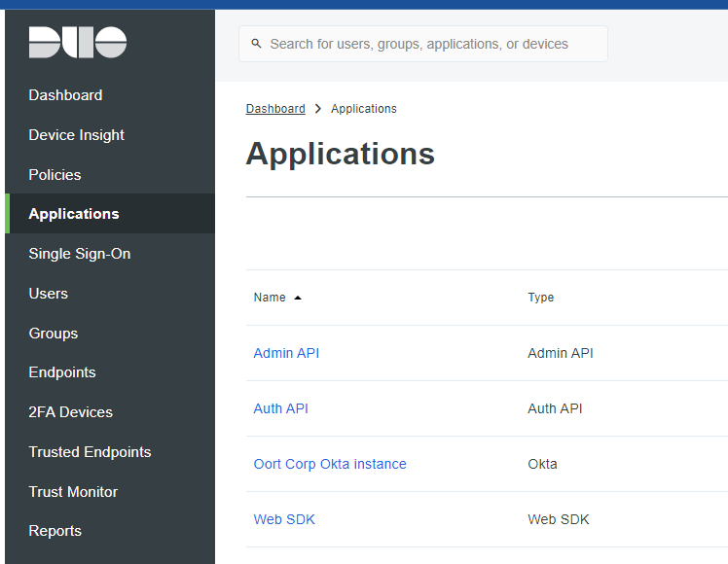This screenshot has height=564, width=728.
Task: Sort by Name column header
Action: (270, 298)
